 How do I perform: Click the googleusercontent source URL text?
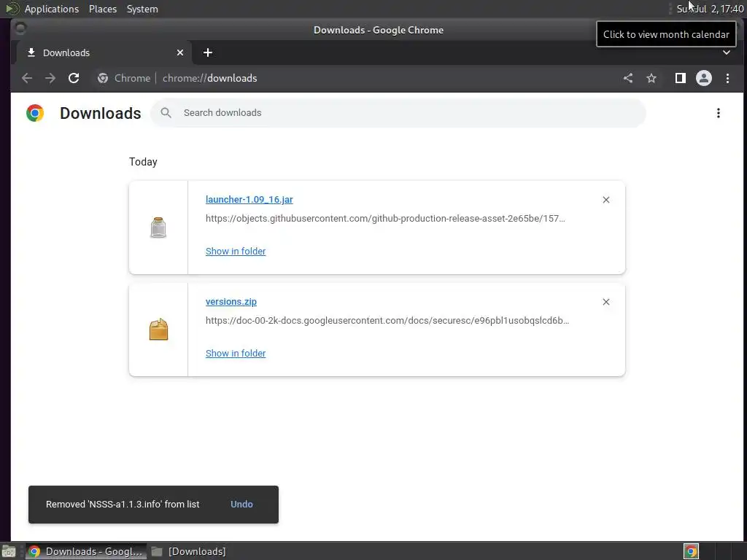[387, 321]
